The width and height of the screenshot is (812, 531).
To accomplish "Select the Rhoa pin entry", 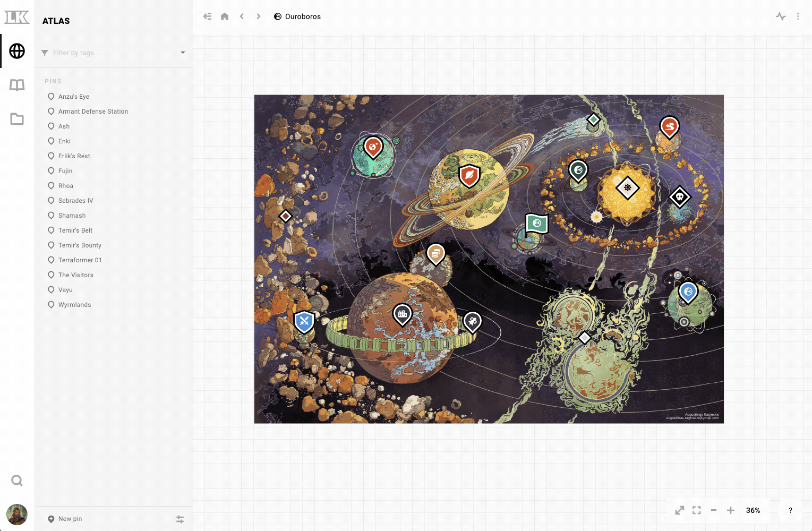I will (113, 186).
